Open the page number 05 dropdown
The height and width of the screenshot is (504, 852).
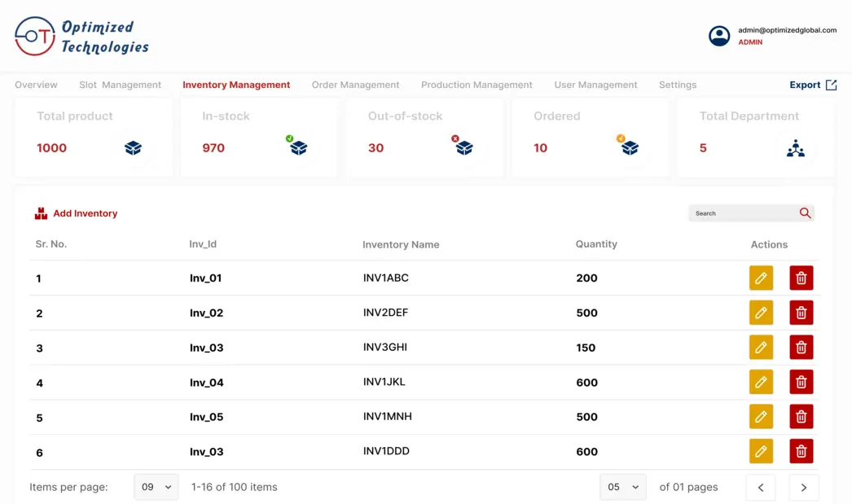pyautogui.click(x=622, y=487)
